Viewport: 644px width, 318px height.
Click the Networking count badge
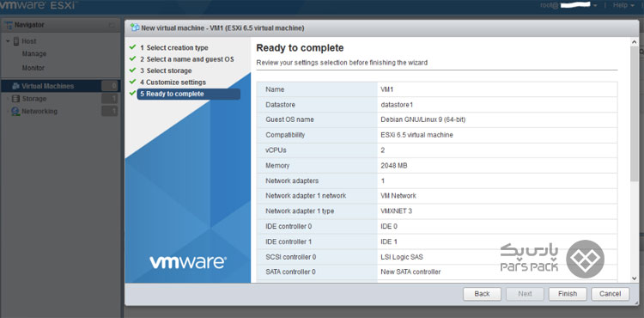[110, 112]
